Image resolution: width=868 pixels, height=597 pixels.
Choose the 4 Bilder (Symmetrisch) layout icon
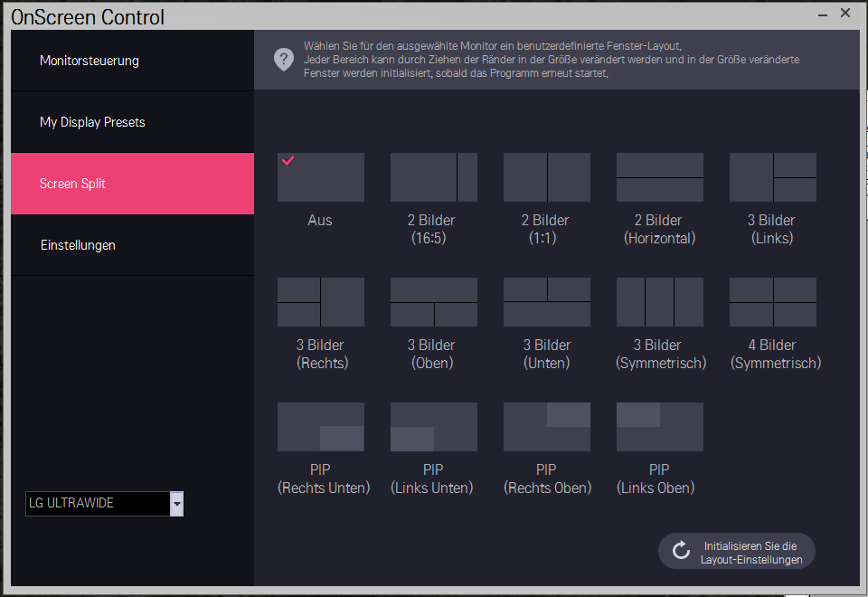(773, 302)
